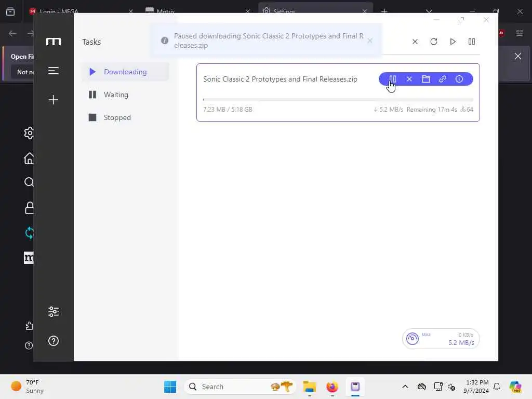Viewport: 532px width, 399px height.
Task: Click the 7.23 MB / 5.18 GB size text
Action: pos(228,110)
